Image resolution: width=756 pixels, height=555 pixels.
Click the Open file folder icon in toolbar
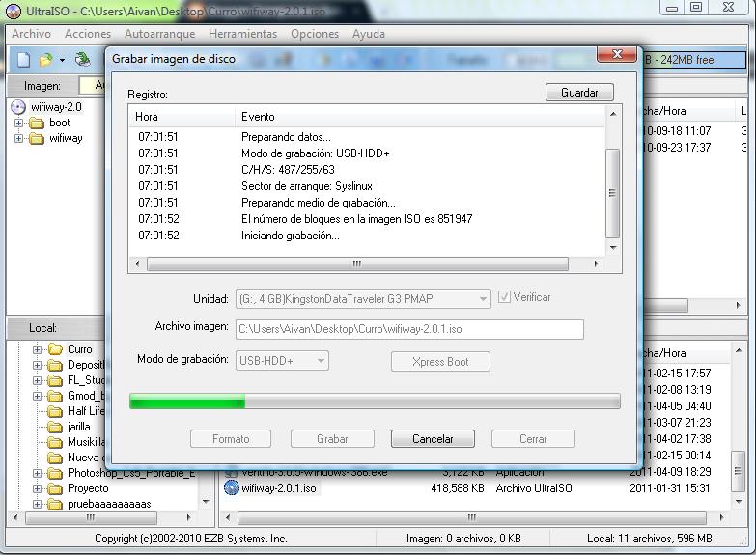[x=45, y=60]
